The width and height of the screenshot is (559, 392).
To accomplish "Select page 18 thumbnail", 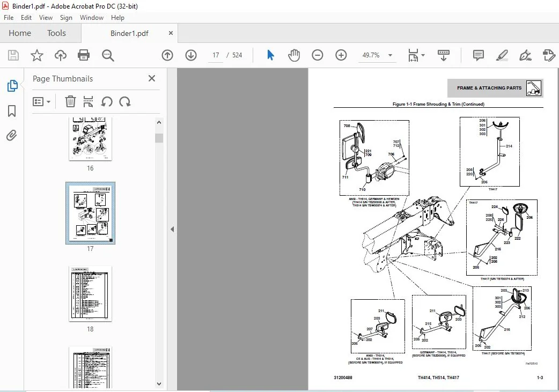I will pyautogui.click(x=90, y=293).
